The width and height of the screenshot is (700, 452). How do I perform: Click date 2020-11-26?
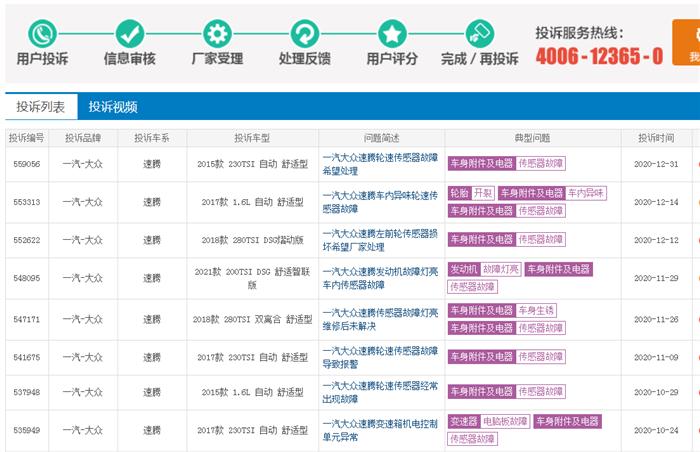tap(656, 319)
